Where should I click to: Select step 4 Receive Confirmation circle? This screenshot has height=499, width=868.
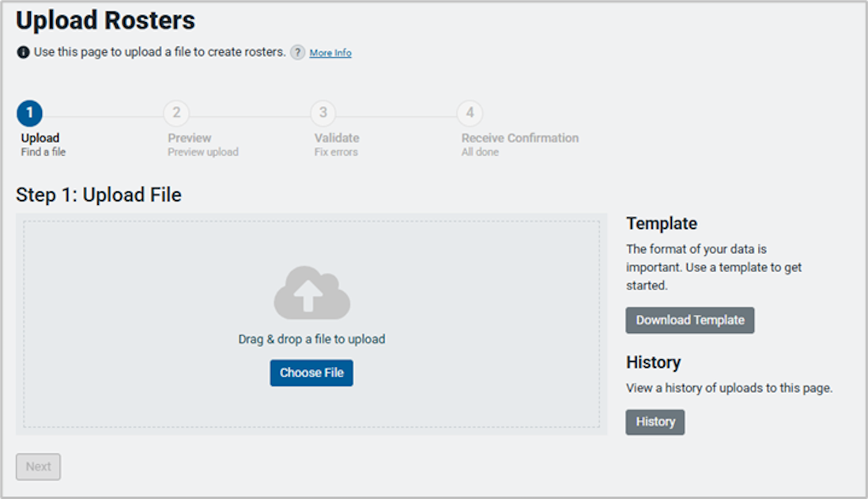coord(470,112)
